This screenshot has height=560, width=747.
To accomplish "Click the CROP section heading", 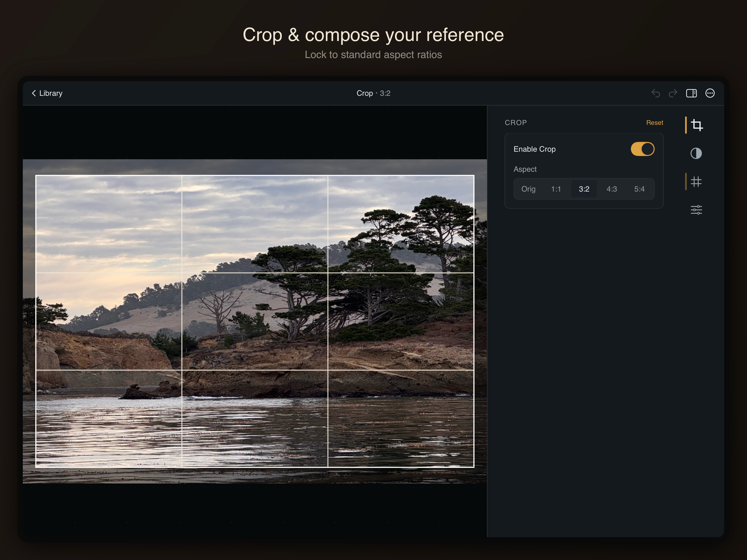I will [x=516, y=123].
